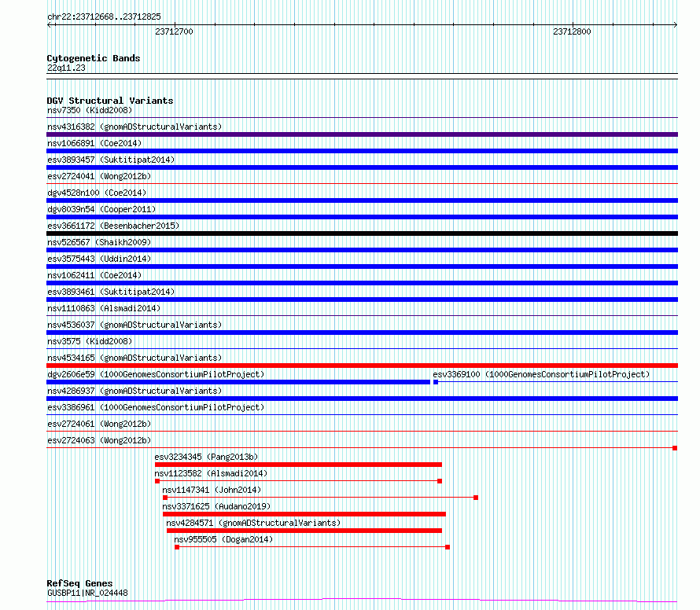The image size is (700, 610).
Task: Click the RefSeq Genes track title
Action: (x=79, y=583)
